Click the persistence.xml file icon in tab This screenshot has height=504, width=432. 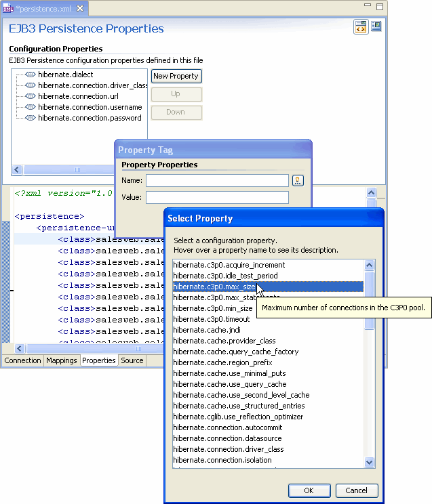pos(7,9)
